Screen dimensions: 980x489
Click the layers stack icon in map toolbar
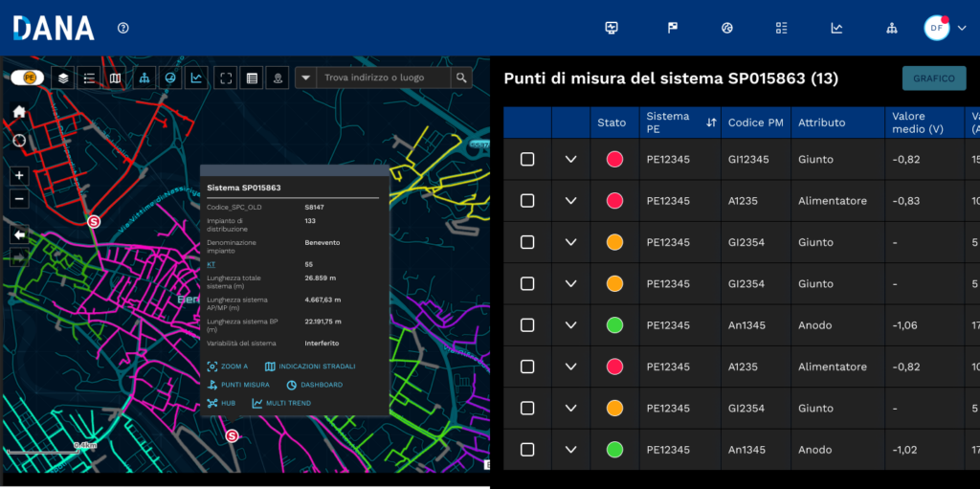(x=62, y=78)
